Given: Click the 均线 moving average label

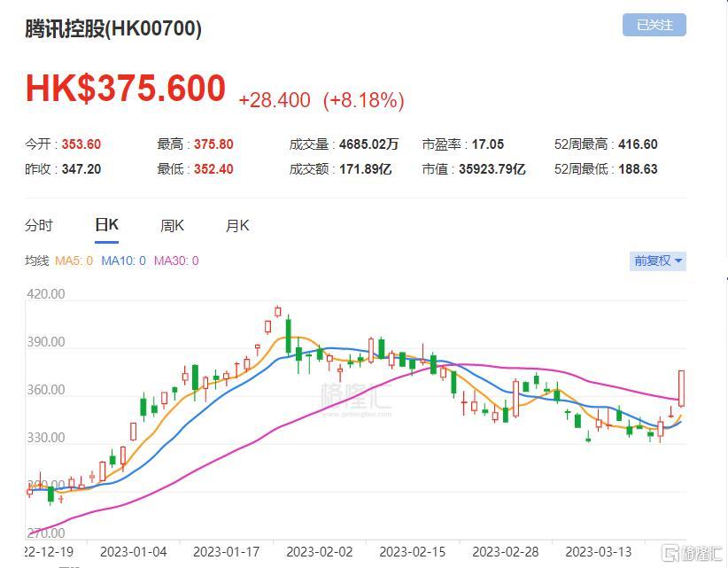Looking at the screenshot, I should (36, 261).
